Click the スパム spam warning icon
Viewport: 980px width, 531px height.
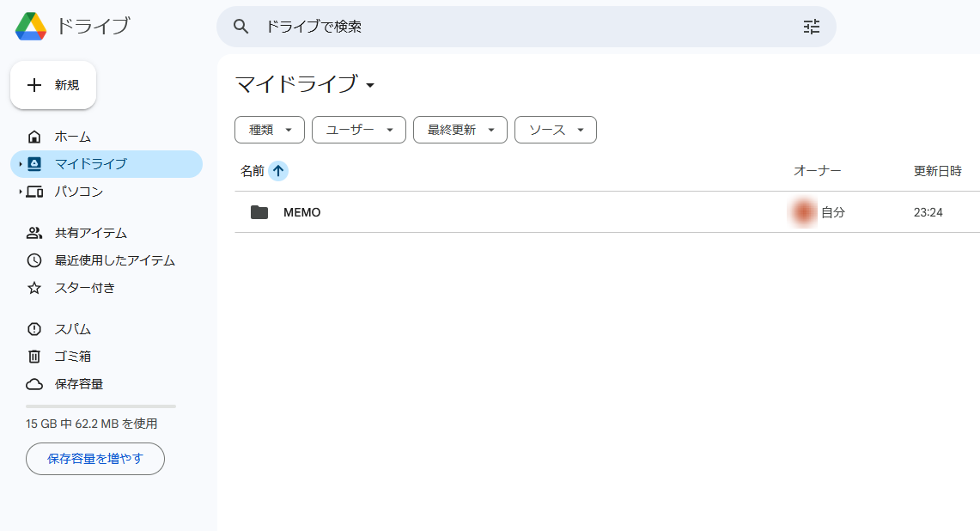click(x=34, y=329)
